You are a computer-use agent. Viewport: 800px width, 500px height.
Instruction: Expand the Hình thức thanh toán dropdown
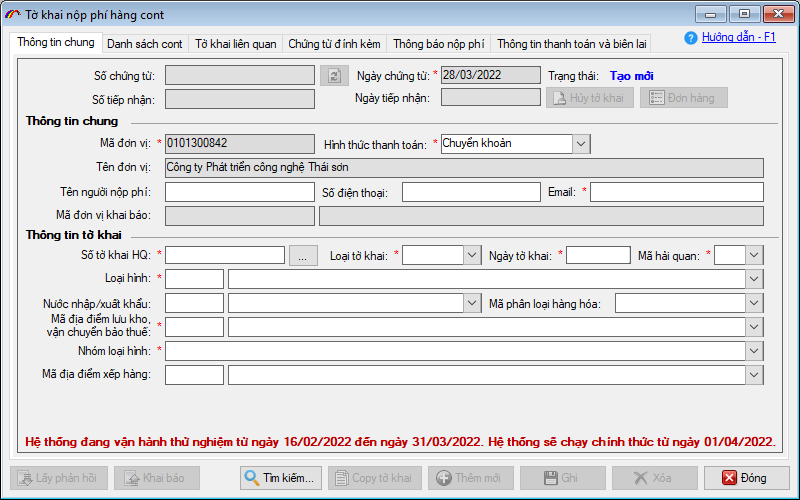(581, 144)
